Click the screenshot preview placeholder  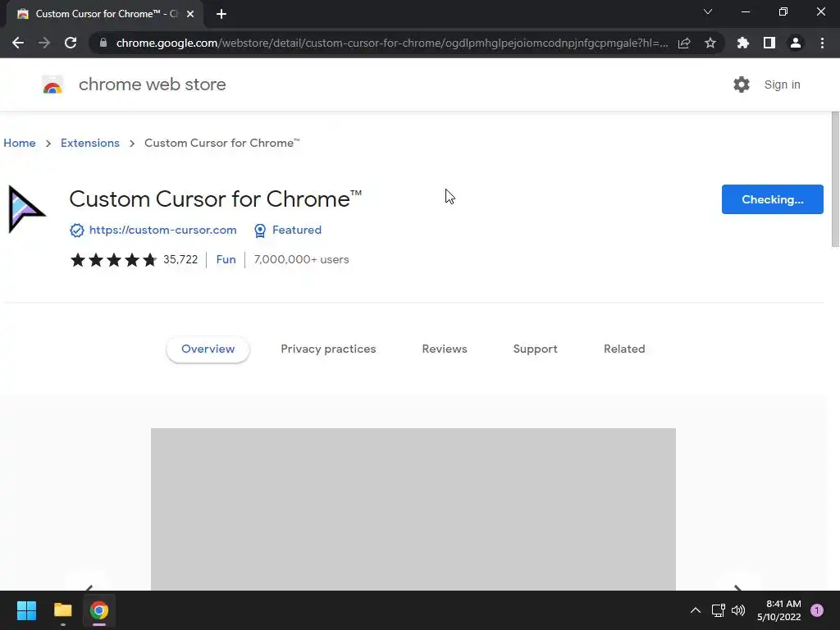tap(413, 509)
